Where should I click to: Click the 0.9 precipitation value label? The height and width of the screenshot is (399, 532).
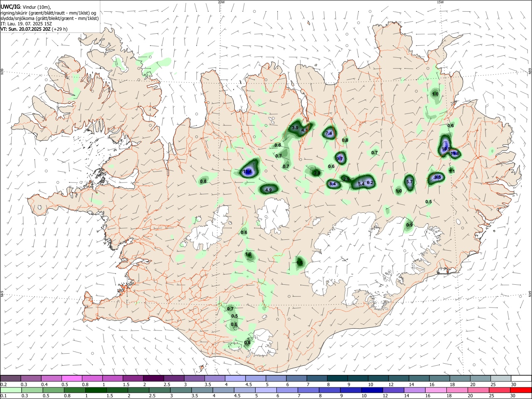tap(409, 225)
